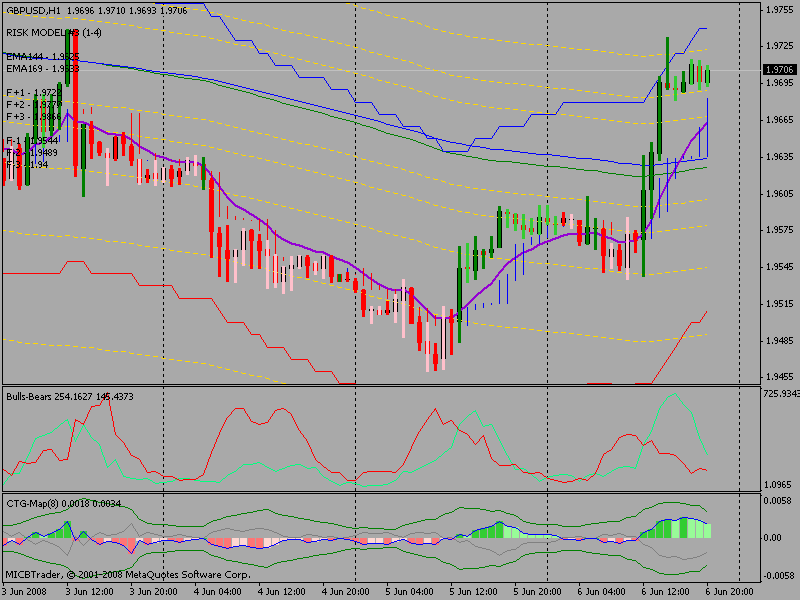Click the EMA169 value label
Viewport: 800px width, 600px height.
42,68
